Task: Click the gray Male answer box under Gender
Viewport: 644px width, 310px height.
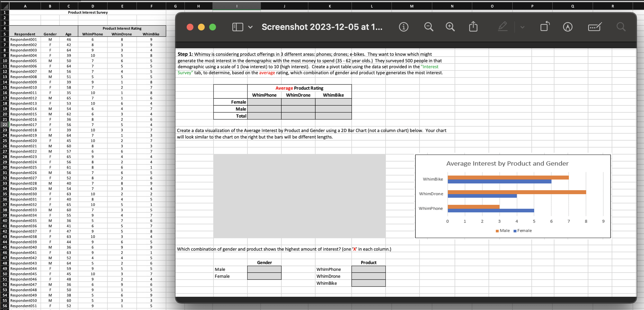Action: click(x=264, y=269)
